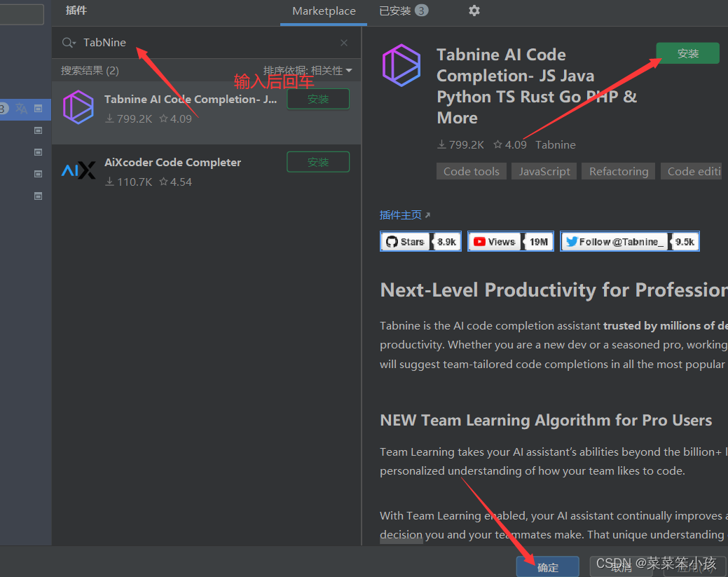The image size is (728, 577).
Task: Click the Next-Level Productivity heading
Action: [x=554, y=290]
